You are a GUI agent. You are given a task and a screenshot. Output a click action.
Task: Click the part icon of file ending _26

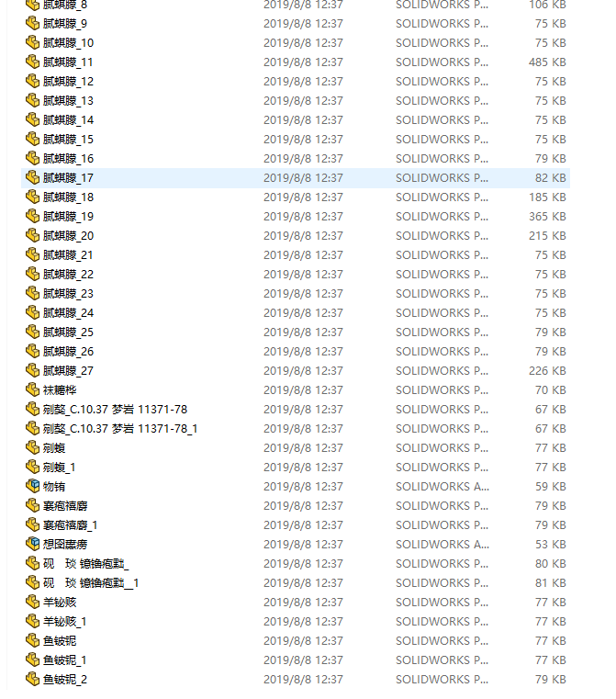(x=32, y=351)
